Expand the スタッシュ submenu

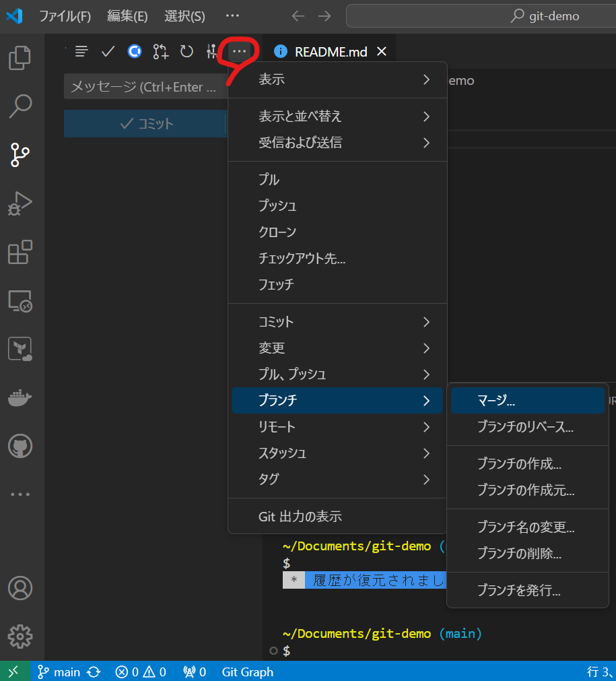tap(337, 453)
